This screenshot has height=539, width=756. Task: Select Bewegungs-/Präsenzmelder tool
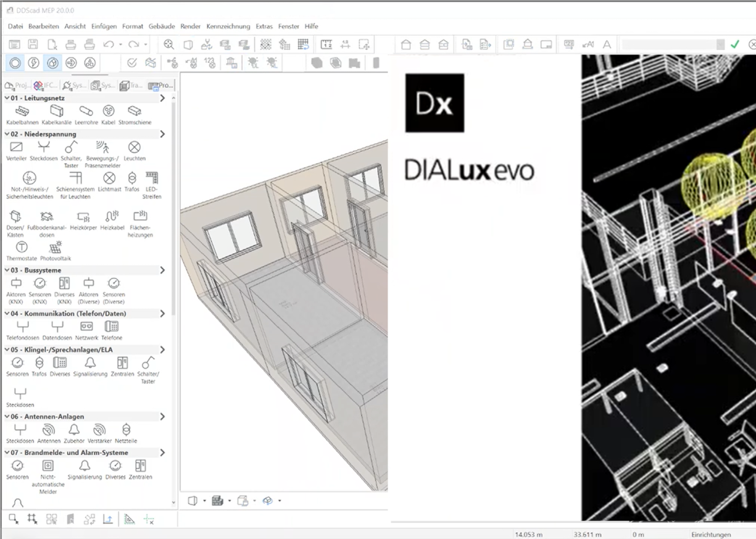coord(102,154)
